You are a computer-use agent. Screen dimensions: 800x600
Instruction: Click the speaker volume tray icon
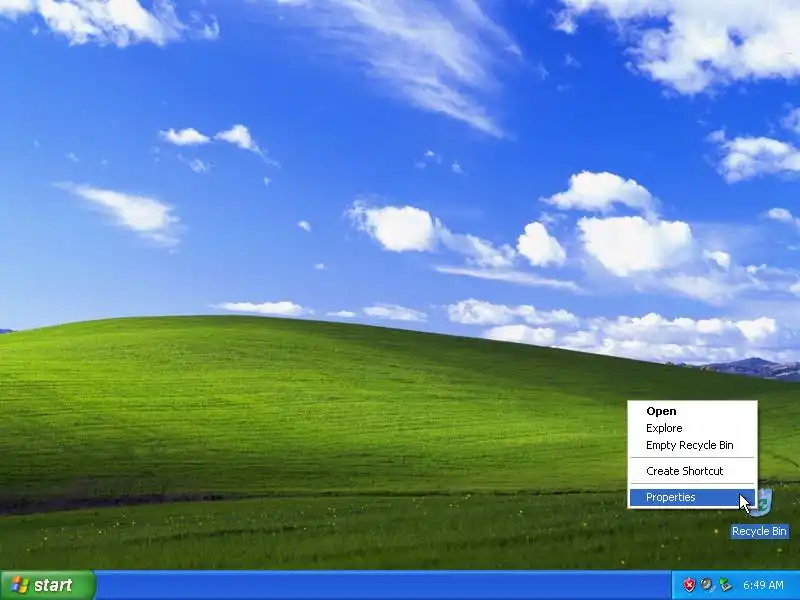(x=707, y=585)
